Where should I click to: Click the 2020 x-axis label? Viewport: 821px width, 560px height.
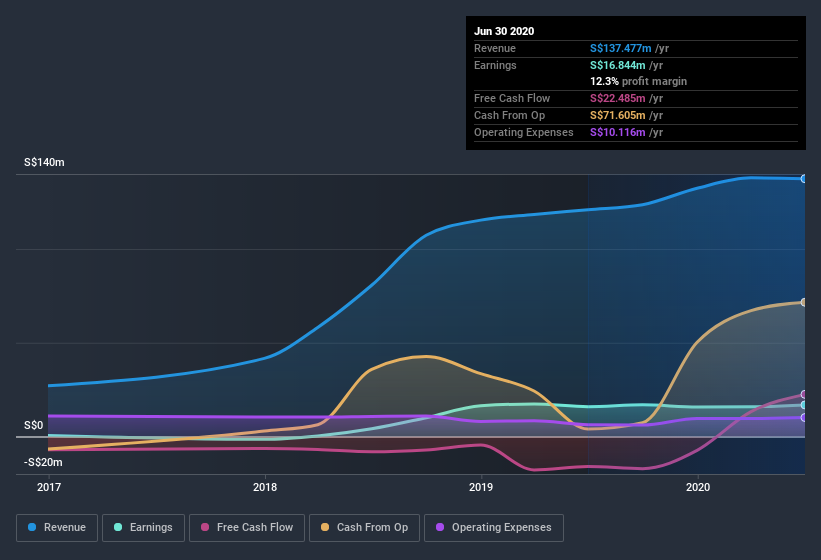698,487
